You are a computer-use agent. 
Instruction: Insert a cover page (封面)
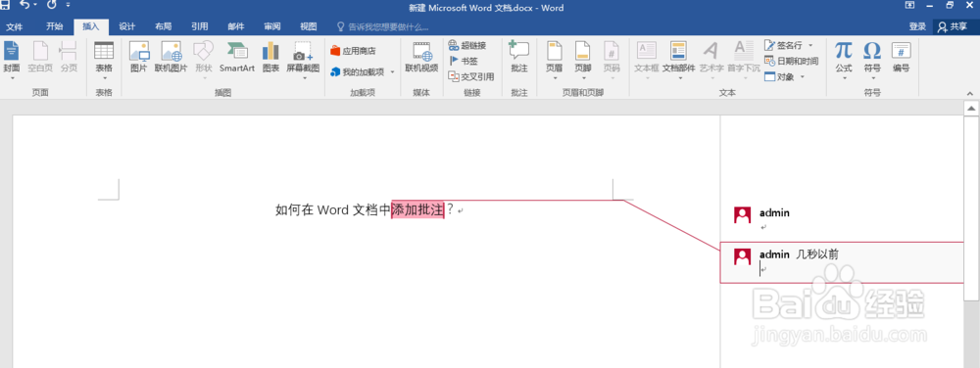(11, 57)
